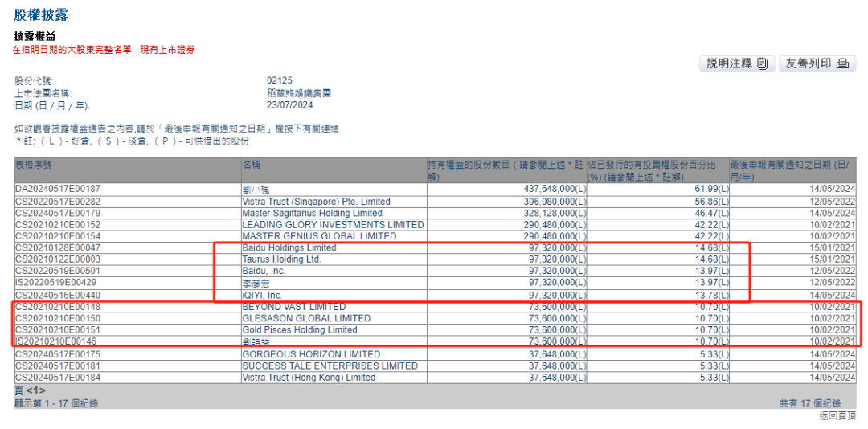This screenshot has width=868, height=429.
Task: Click the name BEYOND VAST LIMITED
Action: click(x=294, y=307)
